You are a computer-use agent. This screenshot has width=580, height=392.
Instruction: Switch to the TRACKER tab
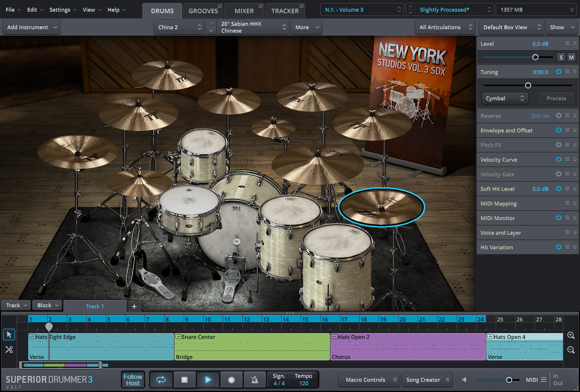[285, 11]
